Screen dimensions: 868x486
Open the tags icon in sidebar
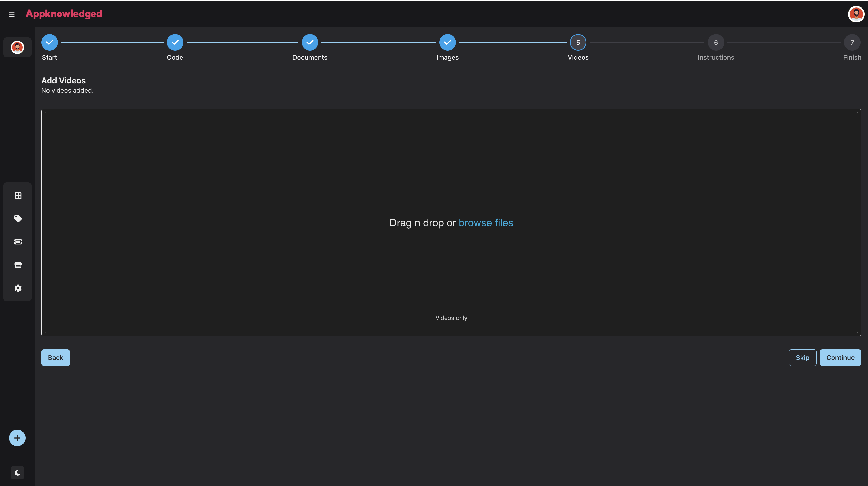point(18,218)
